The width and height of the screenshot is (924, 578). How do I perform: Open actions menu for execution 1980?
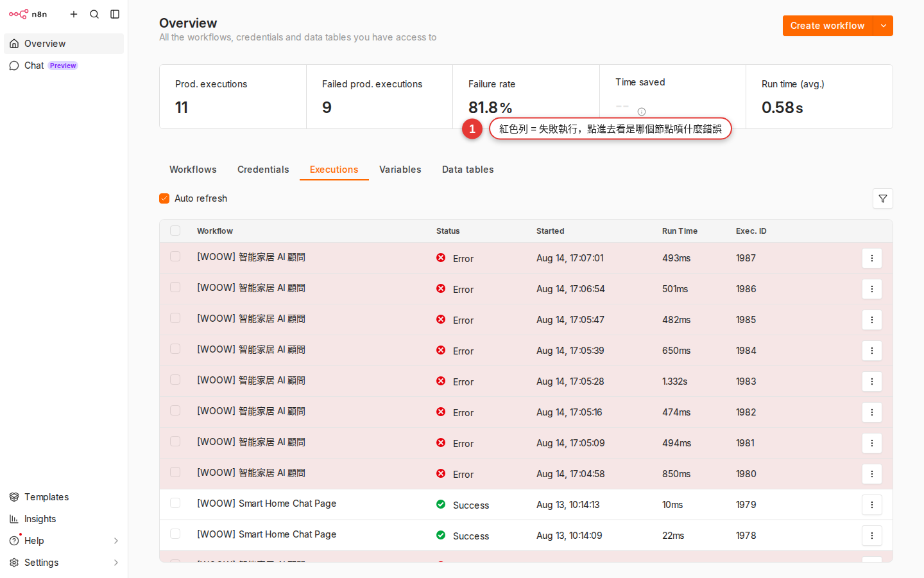click(x=872, y=474)
